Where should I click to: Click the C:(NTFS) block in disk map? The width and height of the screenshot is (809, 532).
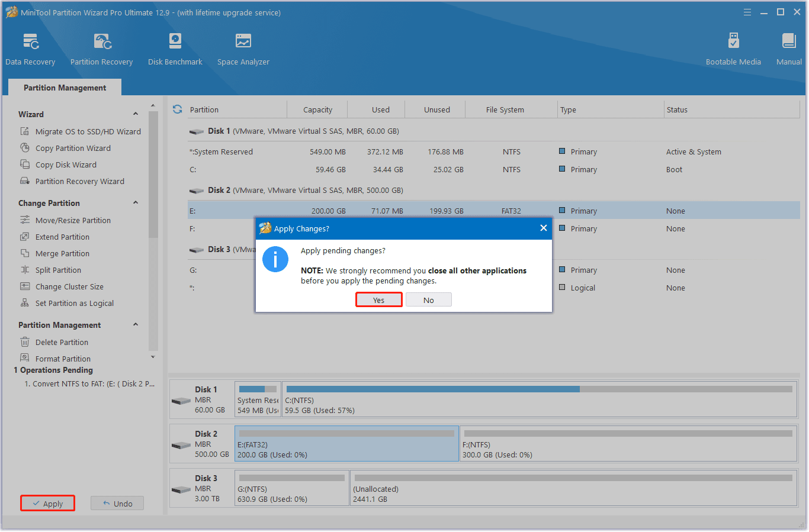[539, 399]
